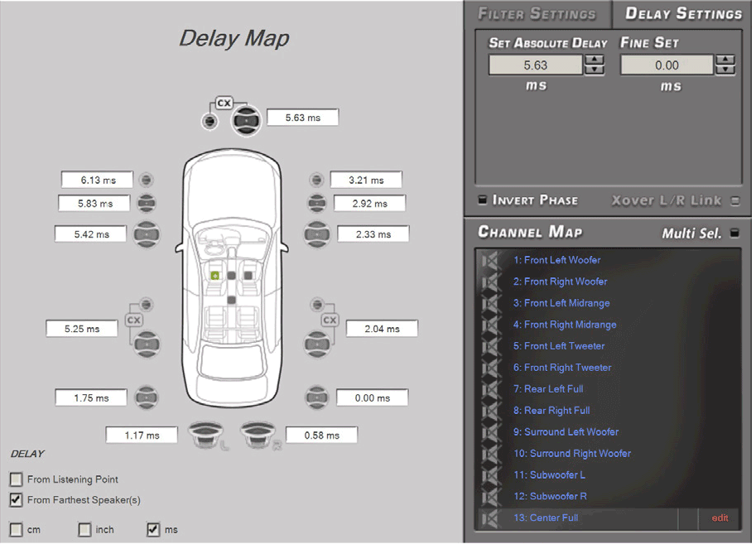756x544 pixels.
Task: Select channel 10: Surround Right Woofer
Action: (x=572, y=454)
